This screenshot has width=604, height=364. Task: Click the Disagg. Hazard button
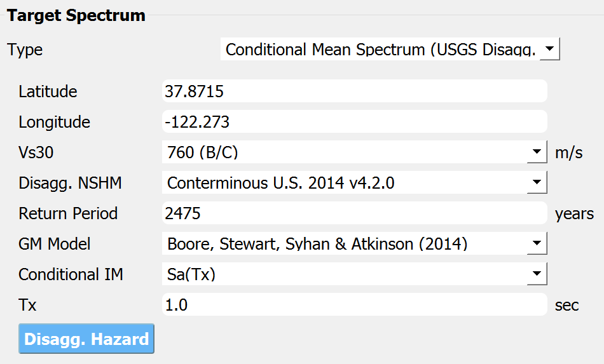86,339
